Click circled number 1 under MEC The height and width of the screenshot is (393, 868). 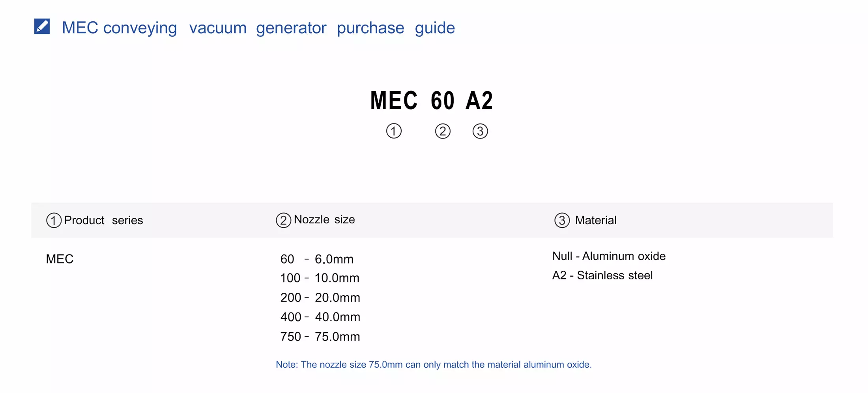[x=394, y=131]
